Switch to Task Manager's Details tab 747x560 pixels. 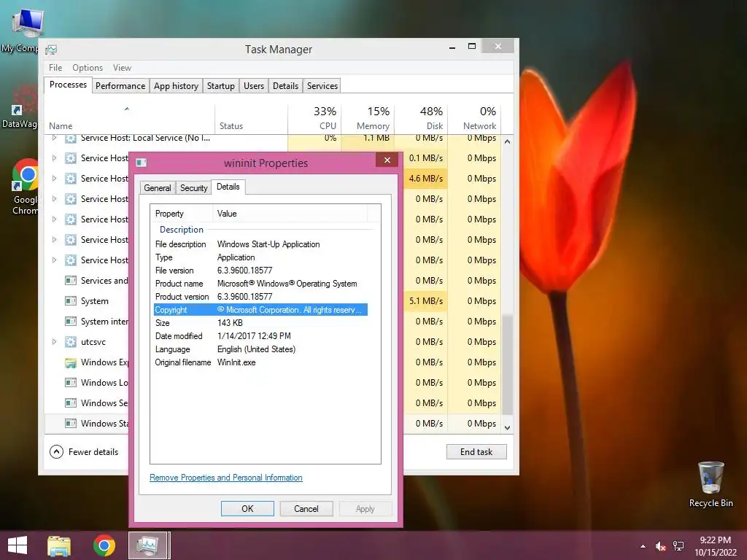285,86
